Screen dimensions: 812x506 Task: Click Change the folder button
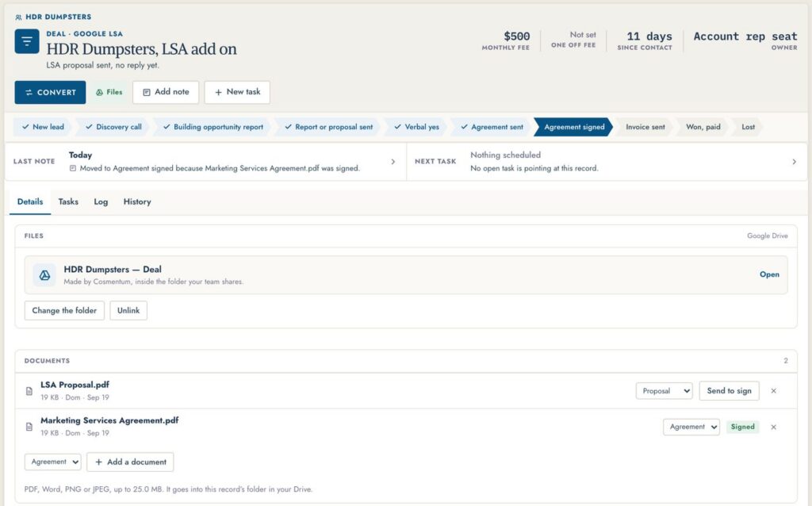[64, 311]
